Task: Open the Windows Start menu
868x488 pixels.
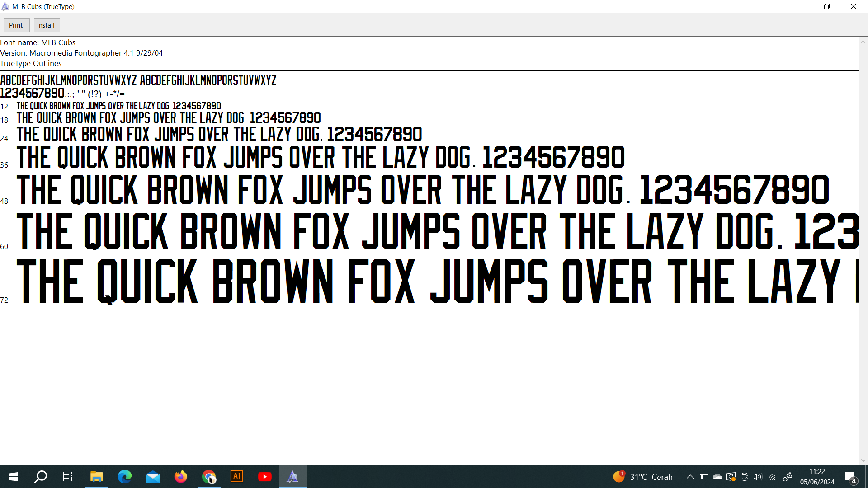Action: point(14,477)
